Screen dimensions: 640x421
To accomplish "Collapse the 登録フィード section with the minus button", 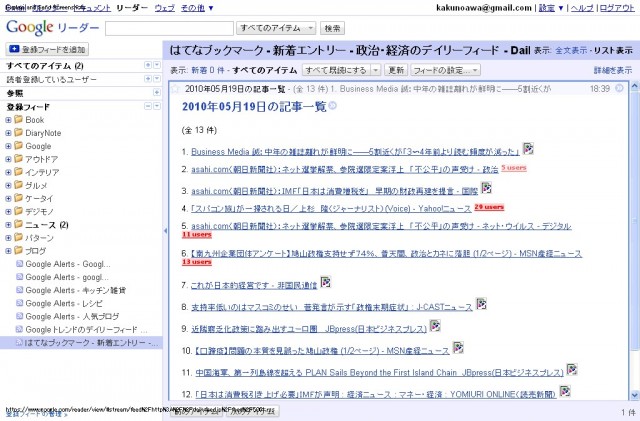I will [x=148, y=106].
